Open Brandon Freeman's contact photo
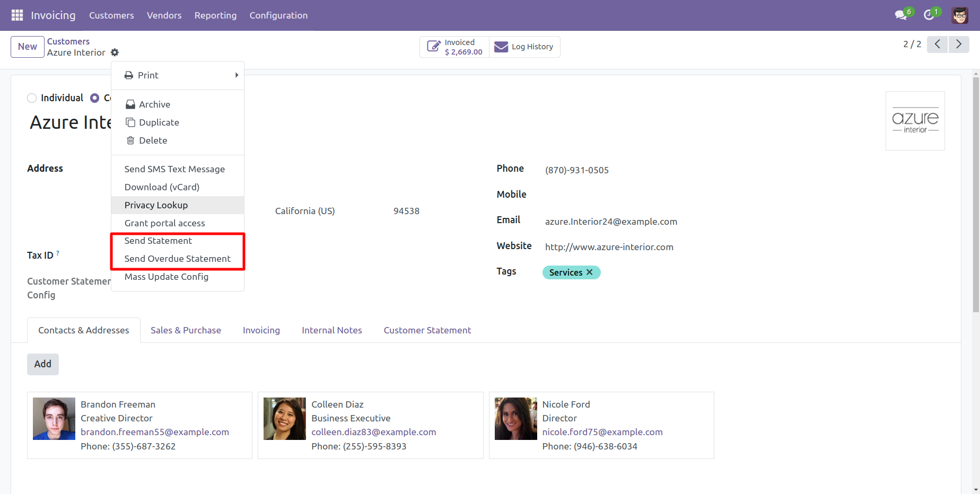This screenshot has height=494, width=980. coord(54,419)
